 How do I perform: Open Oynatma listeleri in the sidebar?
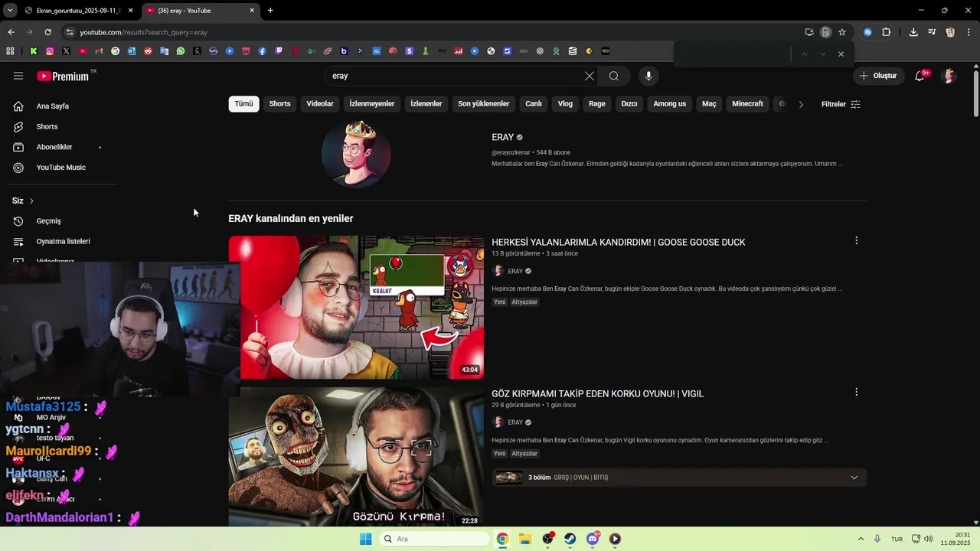tap(63, 241)
